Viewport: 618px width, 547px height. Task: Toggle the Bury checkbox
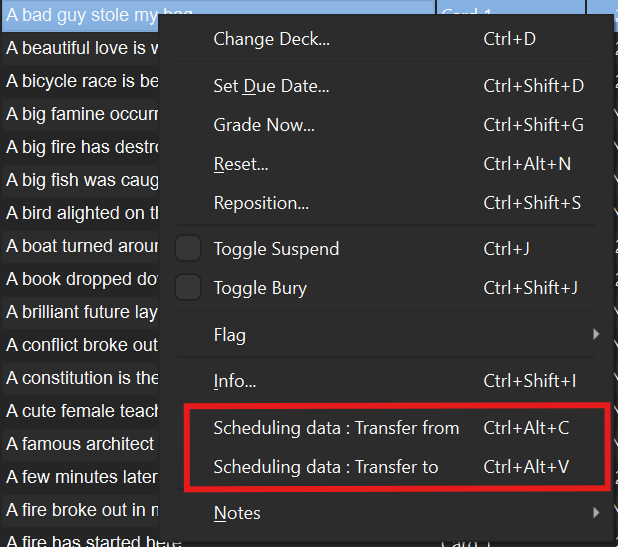[188, 288]
